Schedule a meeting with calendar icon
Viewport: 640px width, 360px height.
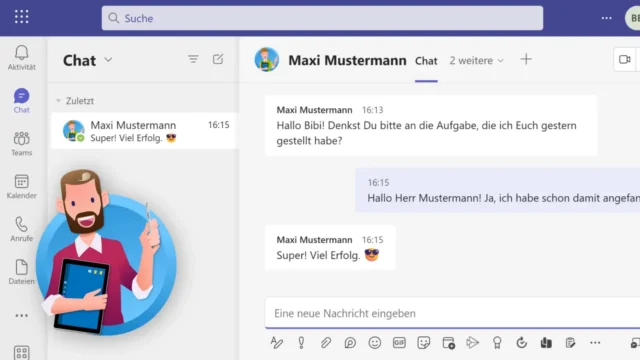pyautogui.click(x=448, y=342)
